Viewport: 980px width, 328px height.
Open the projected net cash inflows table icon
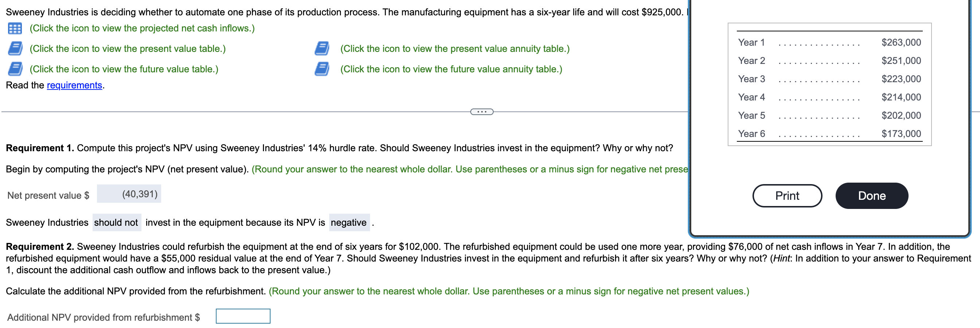15,28
